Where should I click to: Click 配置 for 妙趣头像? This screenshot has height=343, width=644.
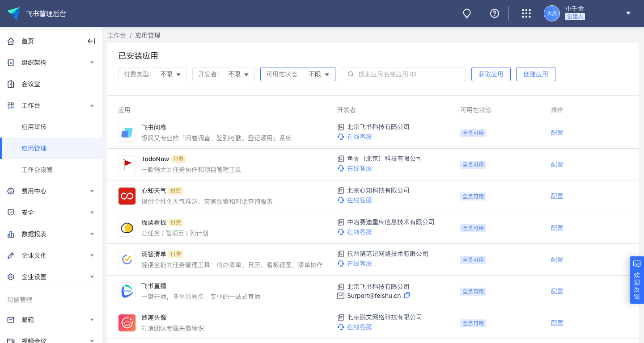(x=557, y=323)
